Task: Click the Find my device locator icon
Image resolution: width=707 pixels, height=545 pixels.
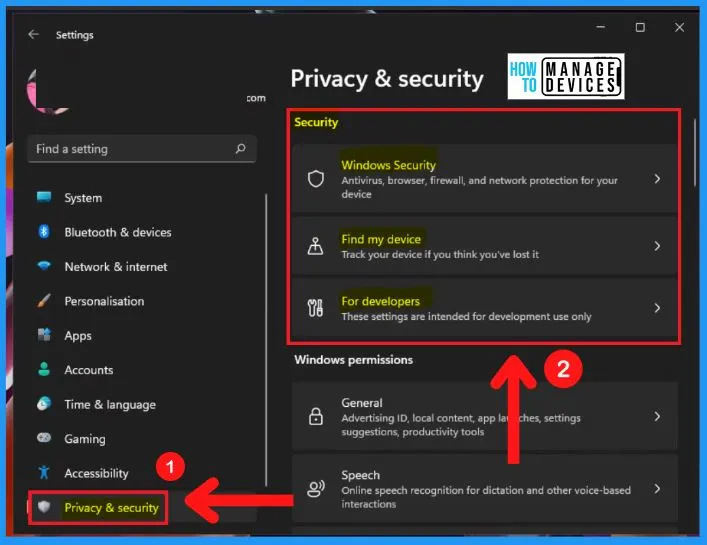Action: click(315, 246)
